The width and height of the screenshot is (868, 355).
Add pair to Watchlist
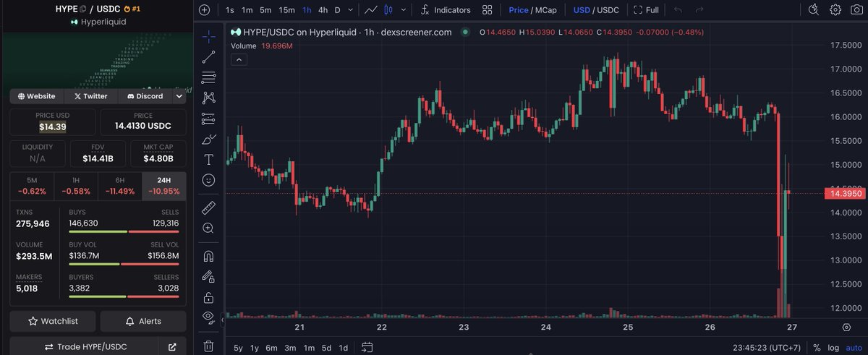(53, 321)
